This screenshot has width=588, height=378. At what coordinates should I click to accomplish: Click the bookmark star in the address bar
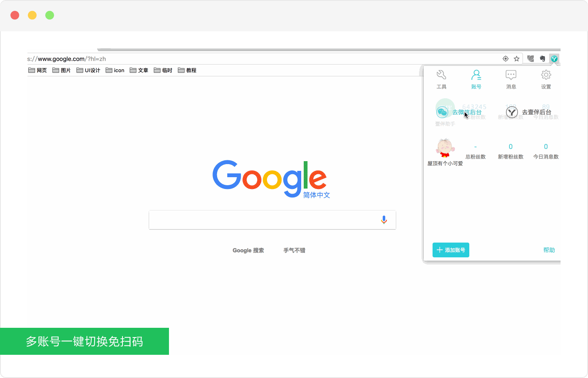(516, 59)
